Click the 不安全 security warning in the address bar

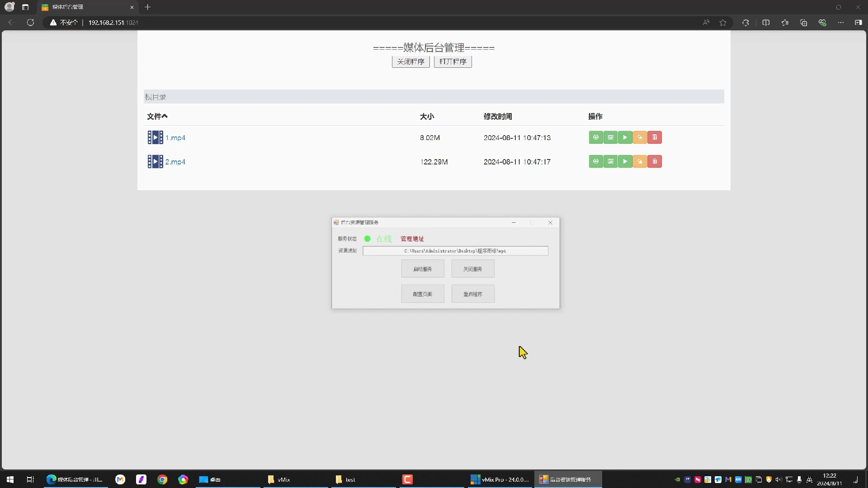(64, 23)
